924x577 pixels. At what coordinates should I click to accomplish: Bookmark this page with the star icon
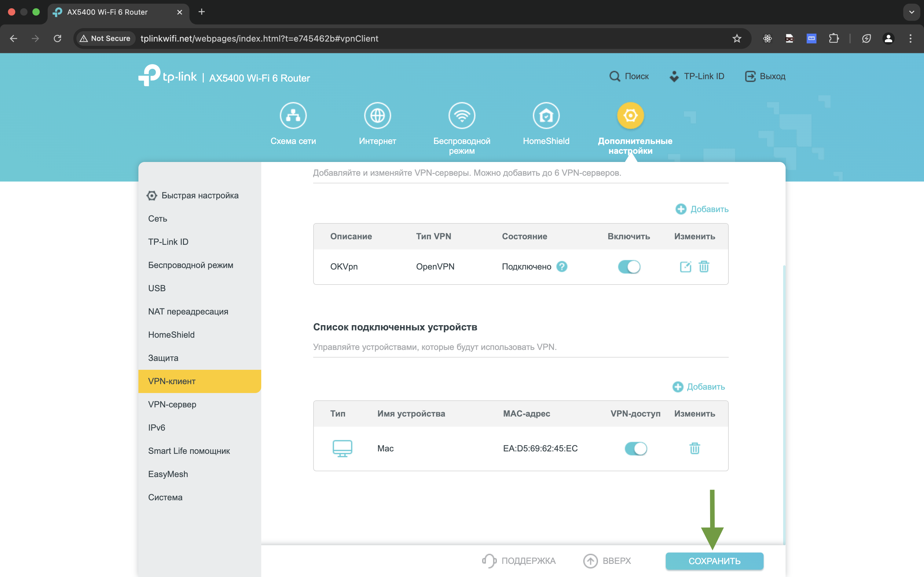[x=737, y=39]
